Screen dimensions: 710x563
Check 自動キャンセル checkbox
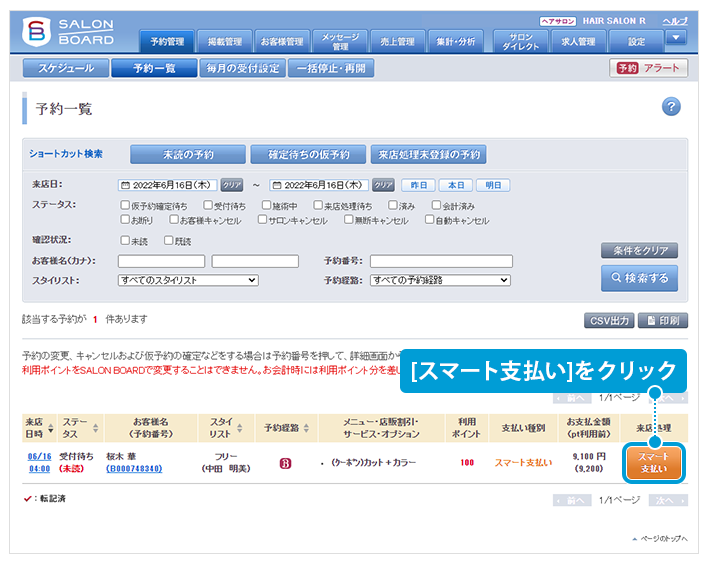(x=429, y=220)
